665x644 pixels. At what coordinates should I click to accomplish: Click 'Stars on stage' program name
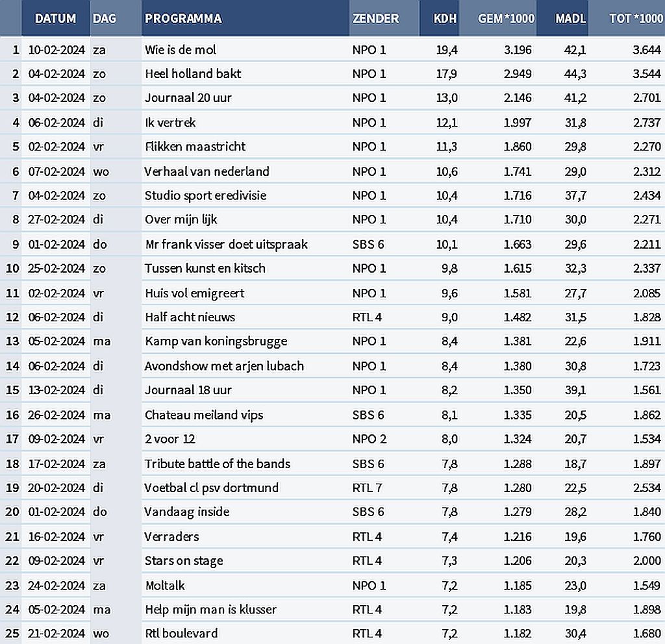pyautogui.click(x=184, y=560)
